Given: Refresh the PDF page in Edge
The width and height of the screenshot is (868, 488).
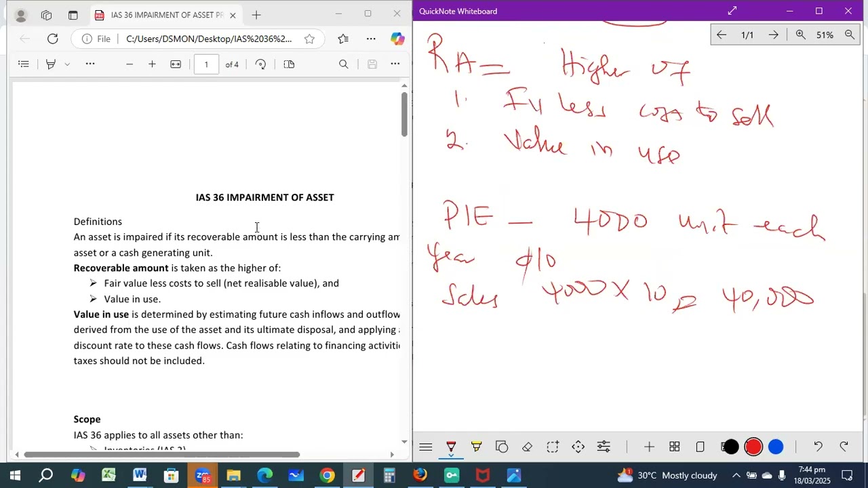Looking at the screenshot, I should (52, 39).
